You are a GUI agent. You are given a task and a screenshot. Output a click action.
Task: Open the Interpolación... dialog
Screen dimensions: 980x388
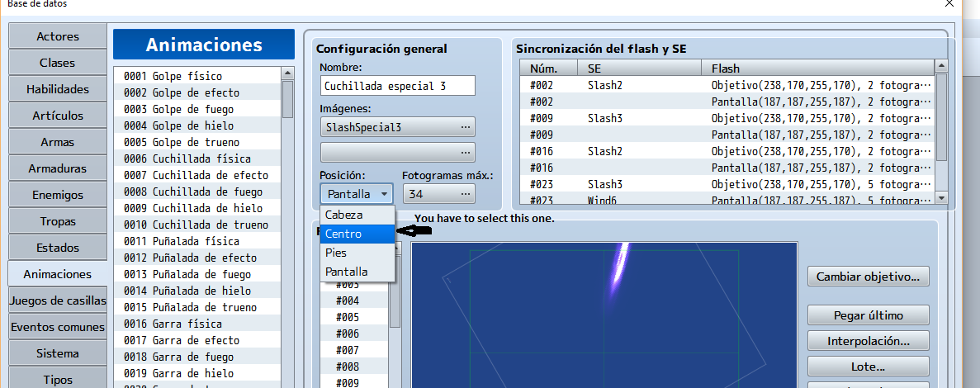pos(868,341)
